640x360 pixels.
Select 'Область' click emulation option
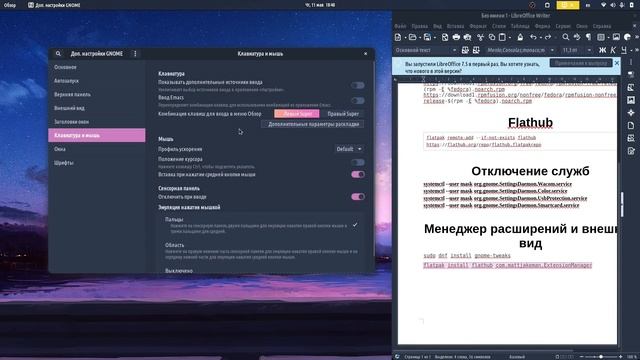(x=261, y=251)
